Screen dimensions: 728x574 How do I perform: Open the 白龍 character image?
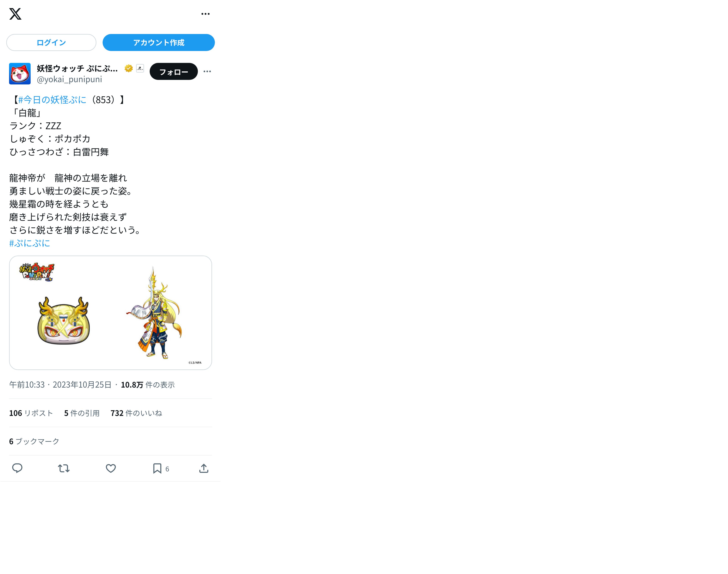pyautogui.click(x=110, y=313)
